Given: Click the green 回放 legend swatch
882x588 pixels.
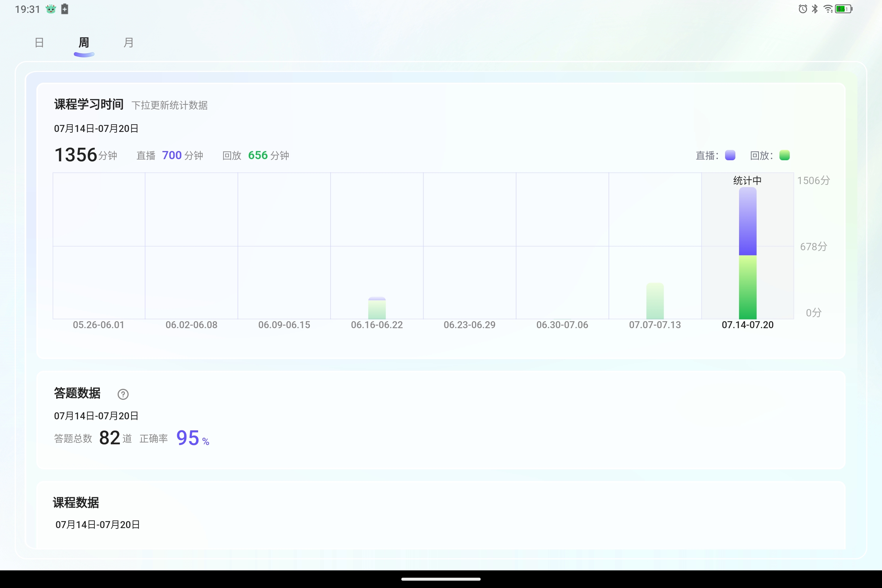Looking at the screenshot, I should [x=785, y=155].
